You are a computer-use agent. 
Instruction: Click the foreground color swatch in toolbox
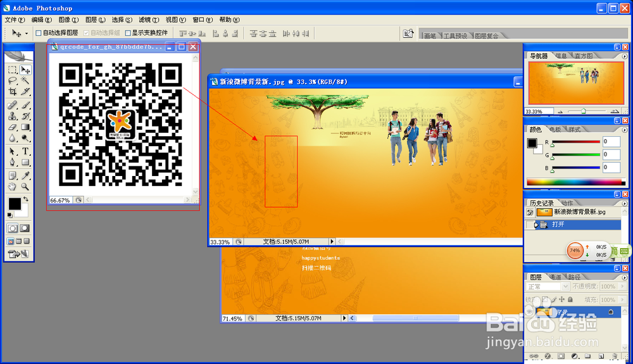point(15,204)
